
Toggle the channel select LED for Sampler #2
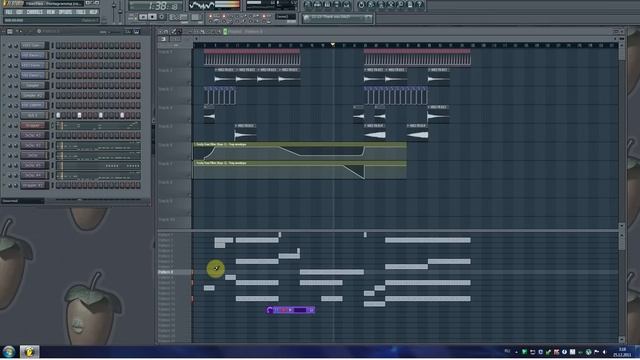click(x=52, y=96)
